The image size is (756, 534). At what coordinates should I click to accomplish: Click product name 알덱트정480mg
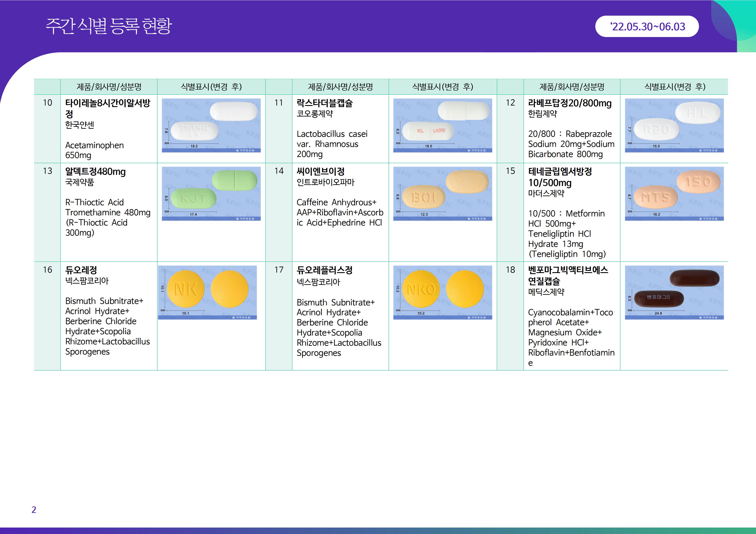point(95,171)
